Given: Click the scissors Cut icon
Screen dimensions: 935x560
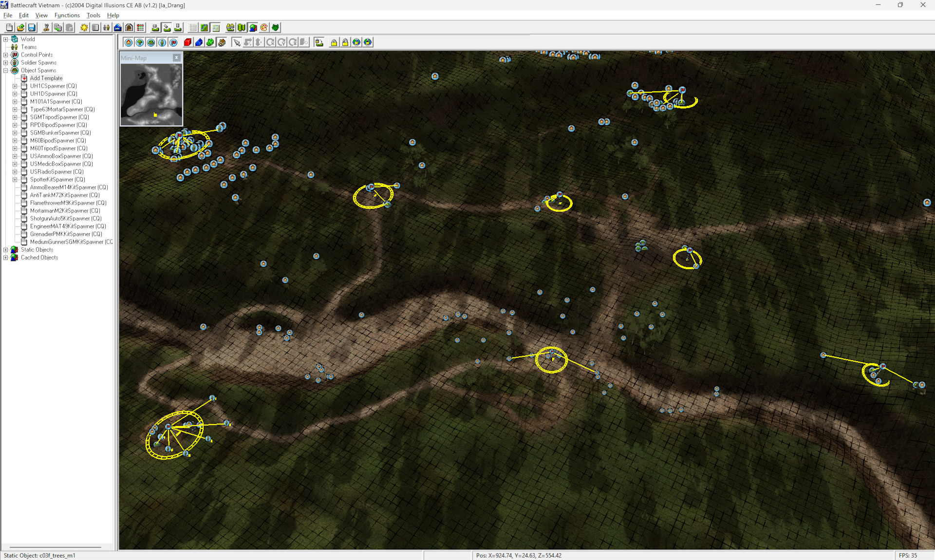Looking at the screenshot, I should pyautogui.click(x=46, y=28).
